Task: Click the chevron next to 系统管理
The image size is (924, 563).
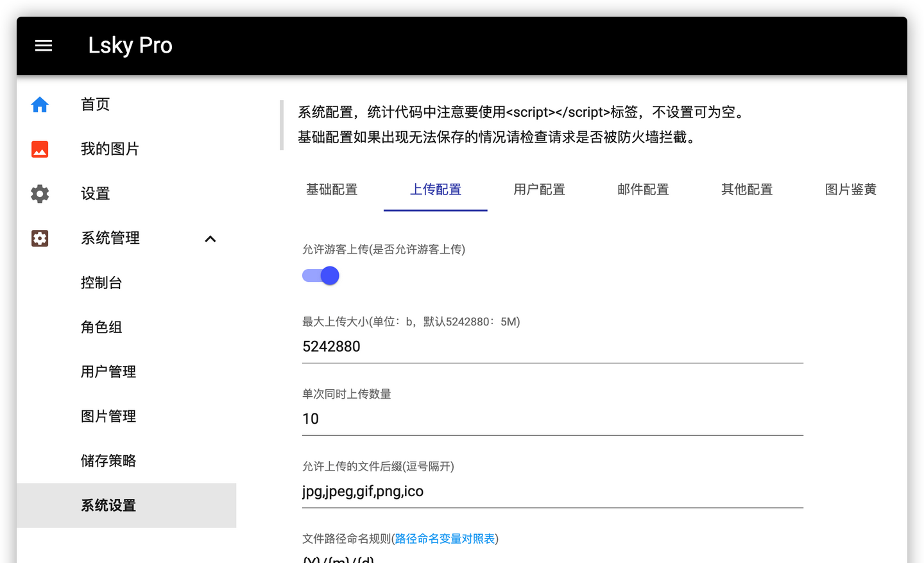Action: pyautogui.click(x=210, y=238)
